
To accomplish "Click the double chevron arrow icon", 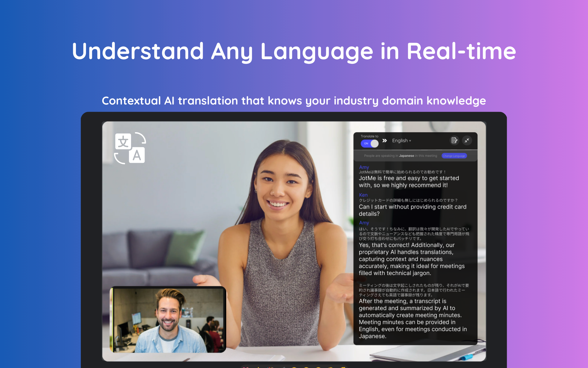I will tap(385, 141).
